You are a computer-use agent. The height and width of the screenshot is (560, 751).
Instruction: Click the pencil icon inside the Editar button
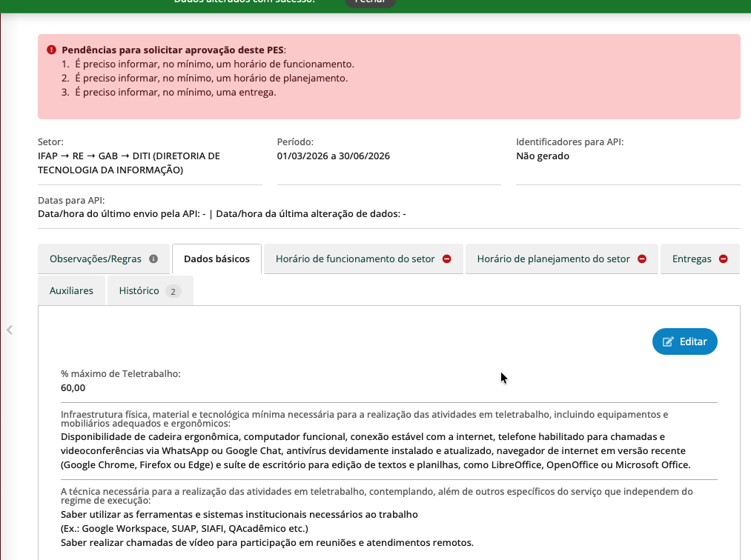[x=668, y=341]
